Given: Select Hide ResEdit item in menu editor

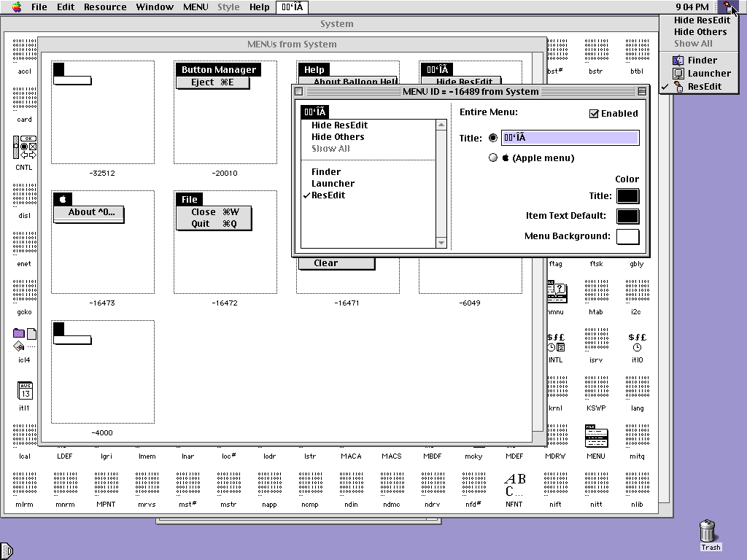Looking at the screenshot, I should (368, 125).
